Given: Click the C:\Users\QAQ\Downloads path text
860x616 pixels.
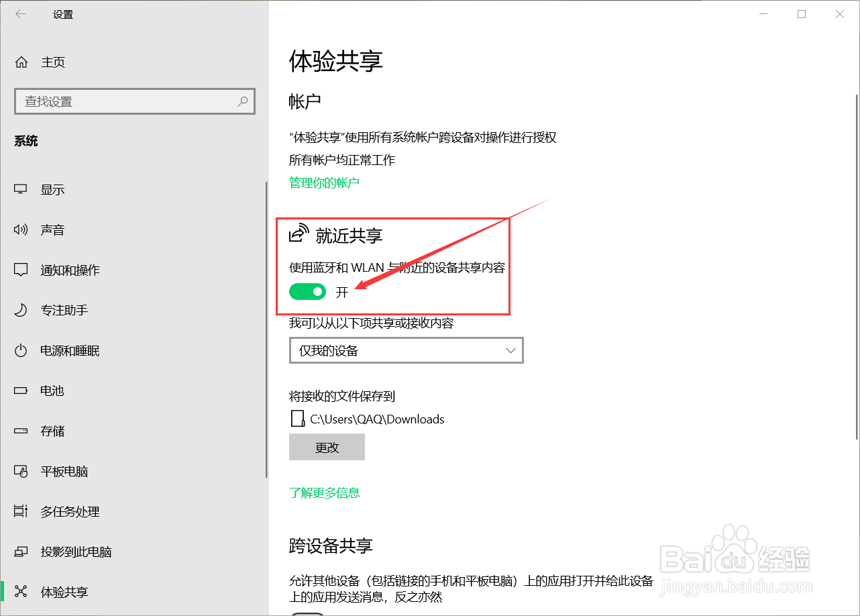Looking at the screenshot, I should [377, 419].
